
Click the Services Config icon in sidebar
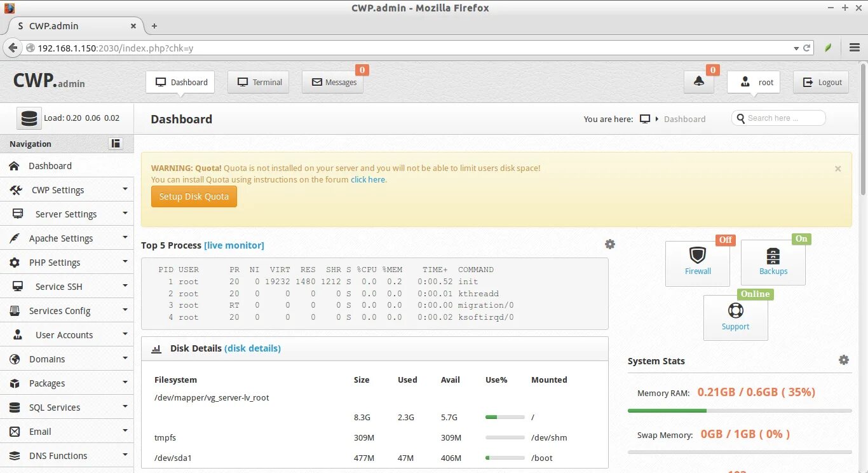pos(15,311)
